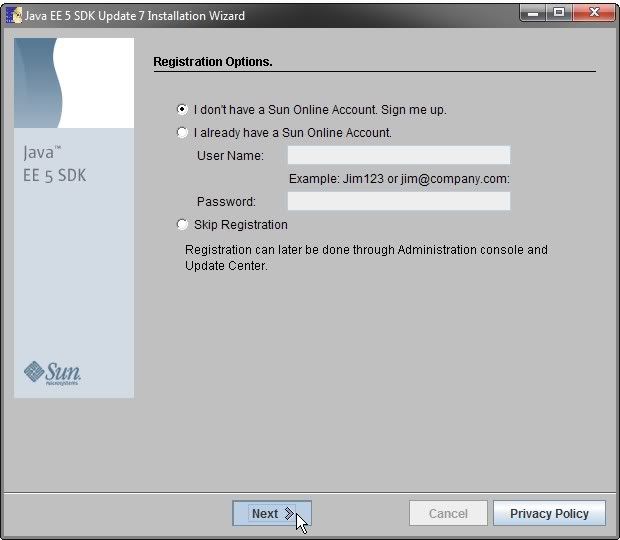
Task: Focus the User Name input field
Action: 398,155
